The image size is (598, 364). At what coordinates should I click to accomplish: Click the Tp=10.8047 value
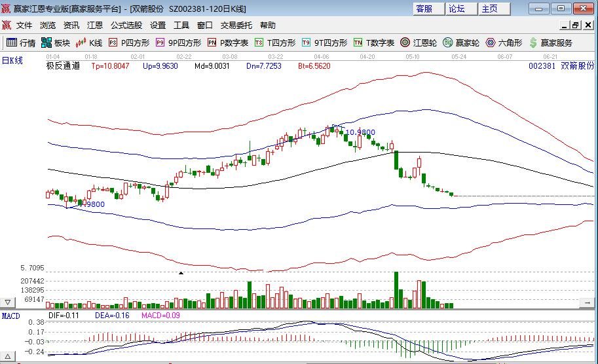coord(110,66)
